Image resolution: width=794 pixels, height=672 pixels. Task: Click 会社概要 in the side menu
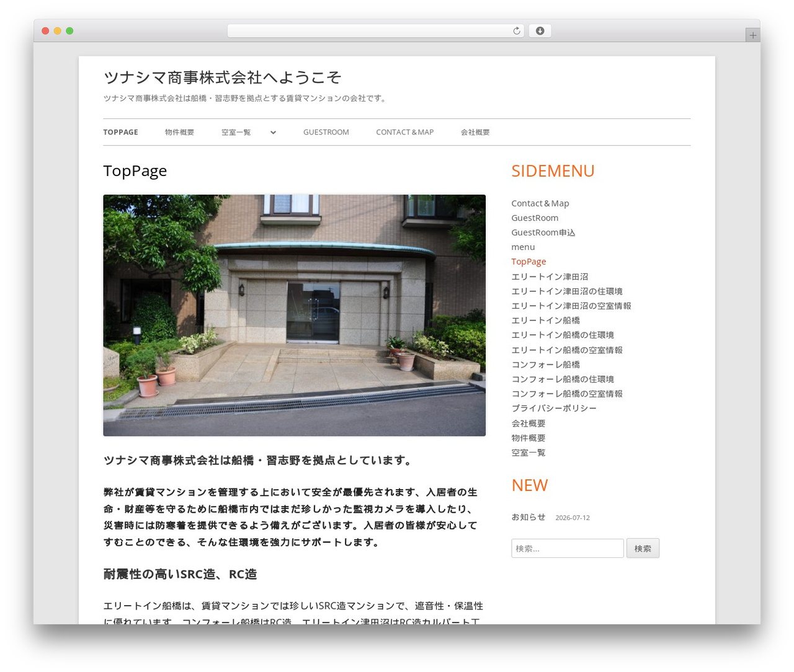(x=529, y=423)
